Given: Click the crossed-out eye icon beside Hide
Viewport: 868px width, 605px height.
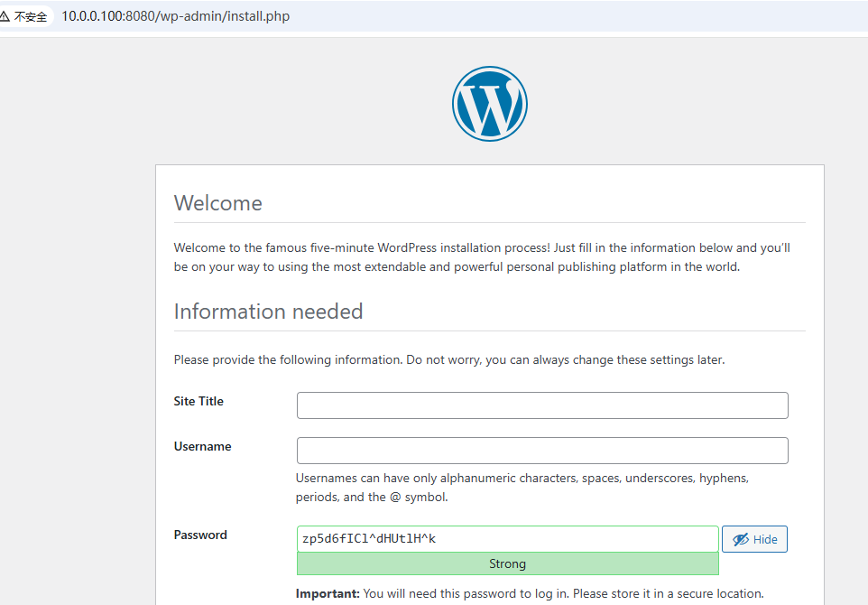Looking at the screenshot, I should point(741,539).
